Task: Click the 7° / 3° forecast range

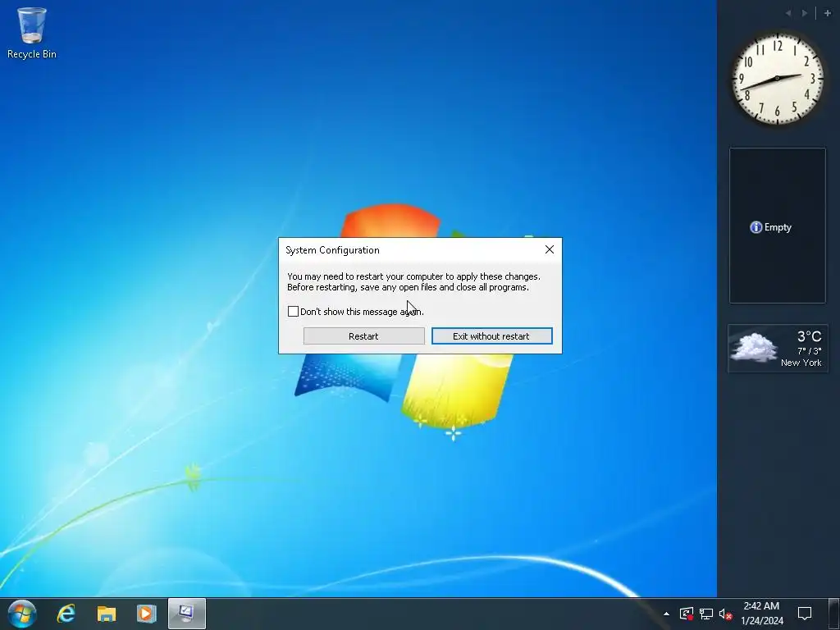Action: pyautogui.click(x=809, y=351)
